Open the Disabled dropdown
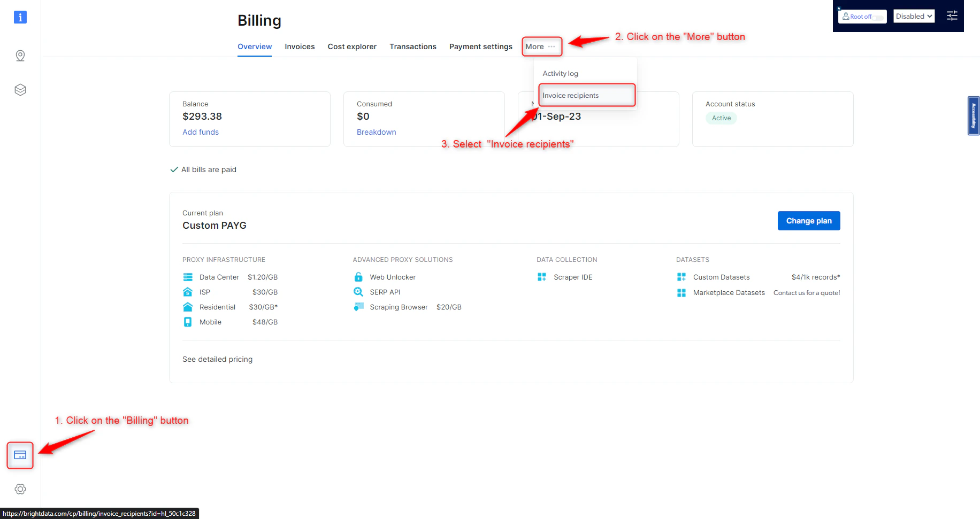980x519 pixels. tap(914, 16)
